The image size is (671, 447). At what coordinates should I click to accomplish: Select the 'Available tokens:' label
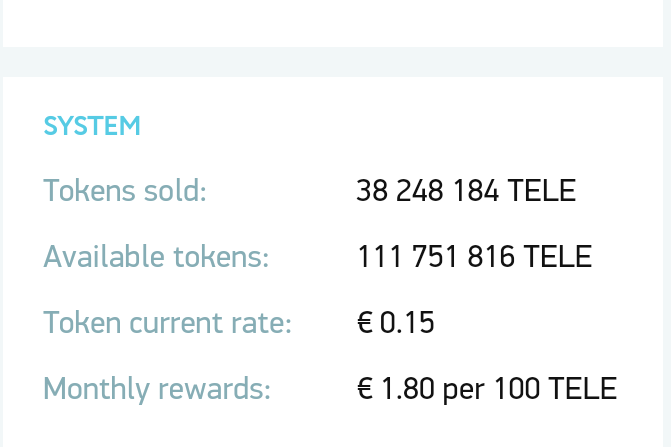[156, 257]
